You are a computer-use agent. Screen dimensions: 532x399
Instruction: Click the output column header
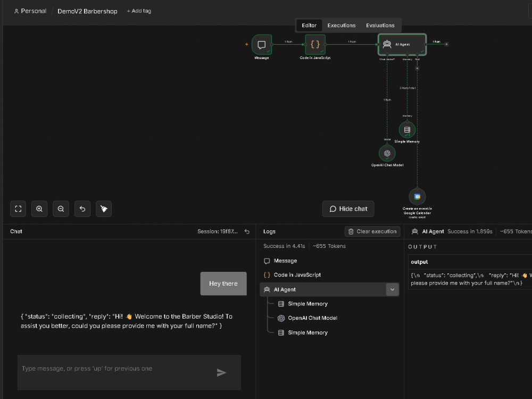click(x=419, y=262)
